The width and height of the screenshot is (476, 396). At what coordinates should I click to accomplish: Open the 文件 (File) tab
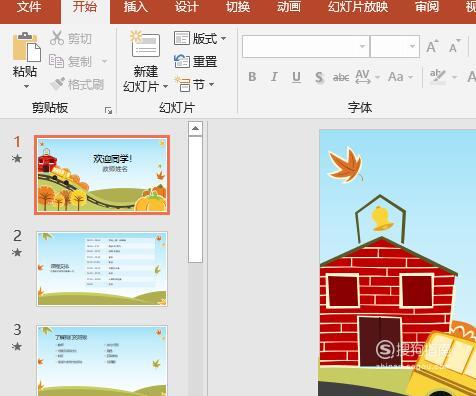click(x=29, y=7)
